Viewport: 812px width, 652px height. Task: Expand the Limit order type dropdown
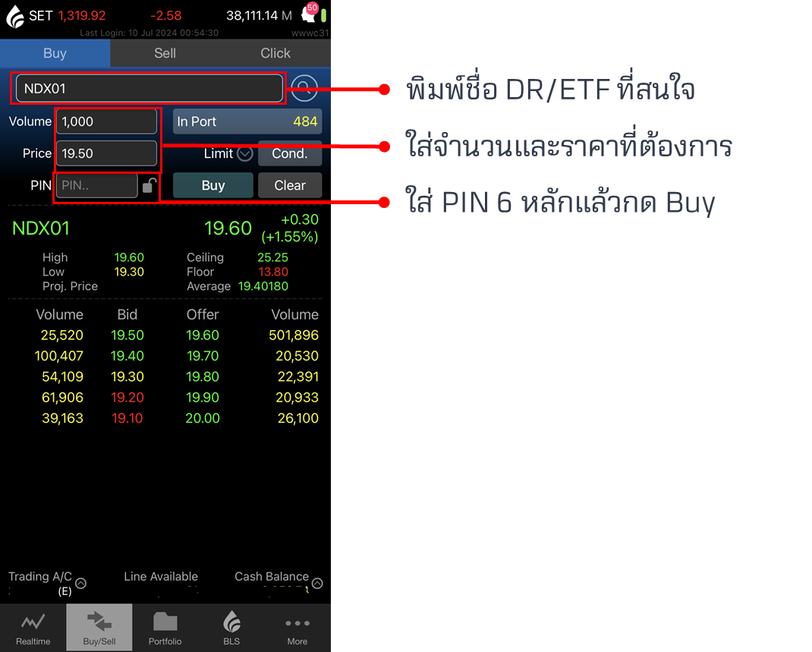244,153
